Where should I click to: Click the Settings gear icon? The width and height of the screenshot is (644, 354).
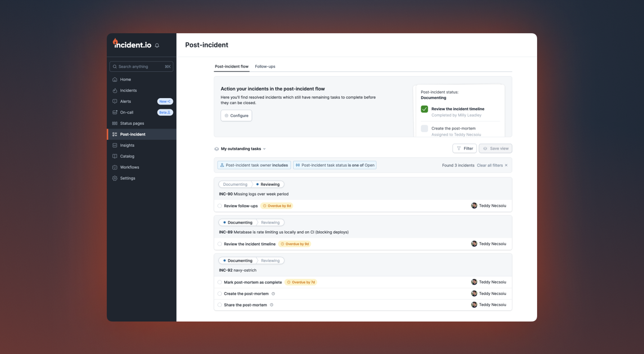tap(115, 178)
